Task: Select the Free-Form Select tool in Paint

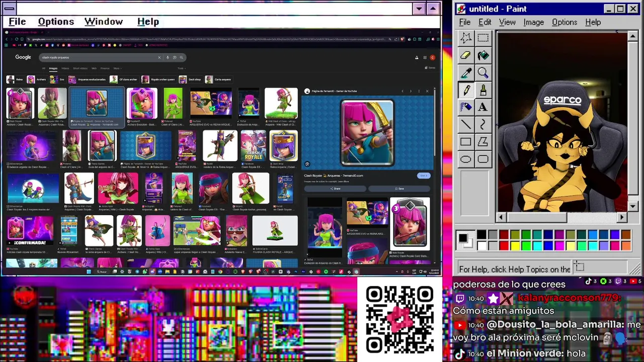Action: pyautogui.click(x=466, y=38)
